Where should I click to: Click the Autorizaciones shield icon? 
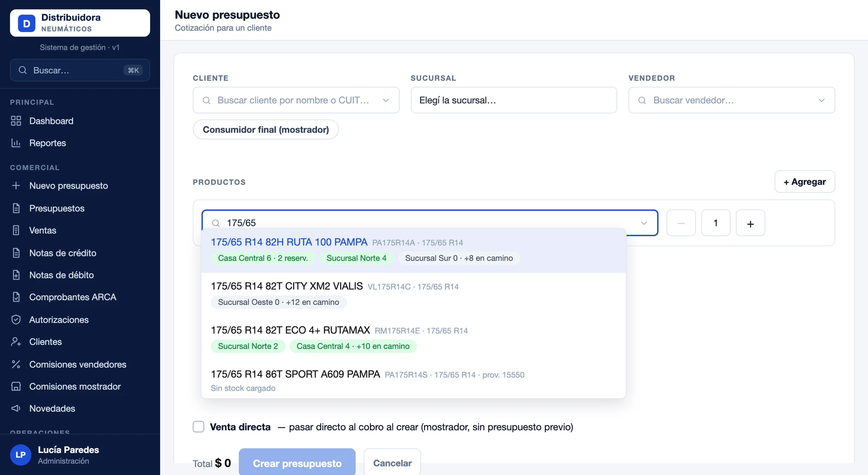click(x=16, y=320)
